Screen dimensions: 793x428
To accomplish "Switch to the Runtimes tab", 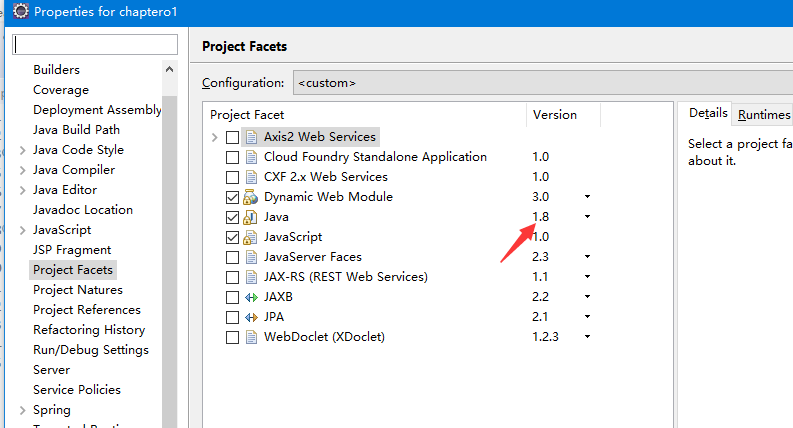I will [764, 114].
